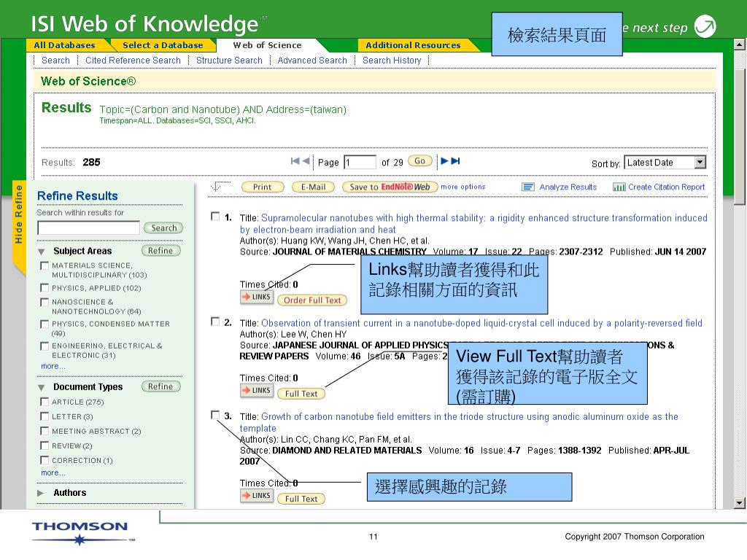747x560 pixels.
Task: Open Observation of transient current article title
Action: pos(481,323)
